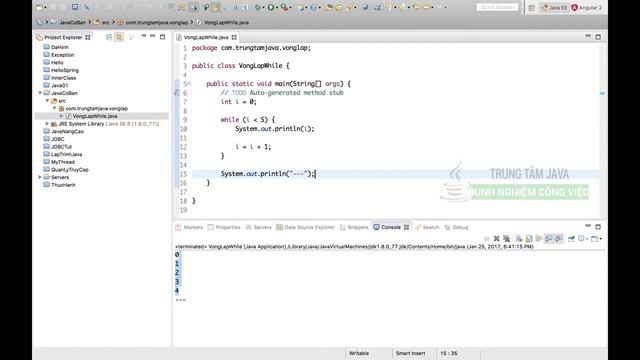640x360 pixels.
Task: Toggle Show Console on standard error change
Action: [559, 238]
